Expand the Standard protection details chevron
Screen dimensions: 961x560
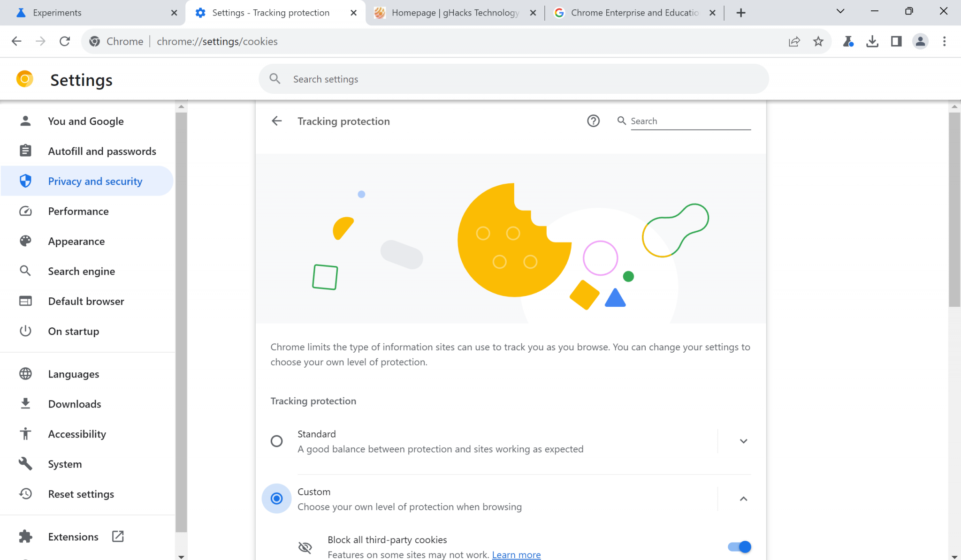pyautogui.click(x=743, y=441)
